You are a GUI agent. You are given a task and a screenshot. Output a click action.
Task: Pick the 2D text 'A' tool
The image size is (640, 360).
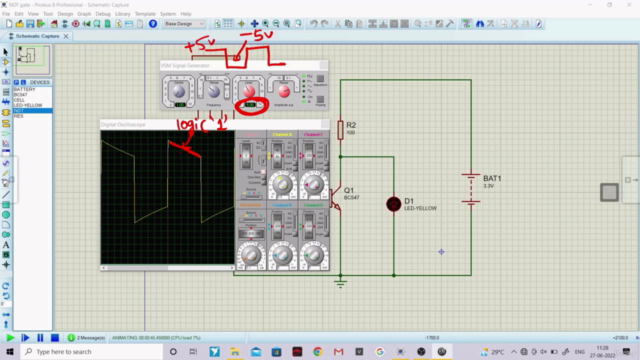(x=6, y=245)
